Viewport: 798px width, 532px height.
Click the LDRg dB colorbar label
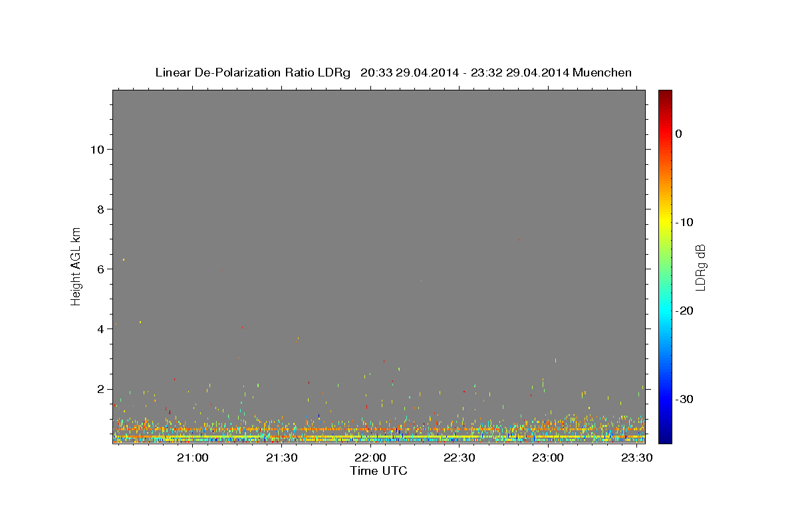tap(700, 267)
